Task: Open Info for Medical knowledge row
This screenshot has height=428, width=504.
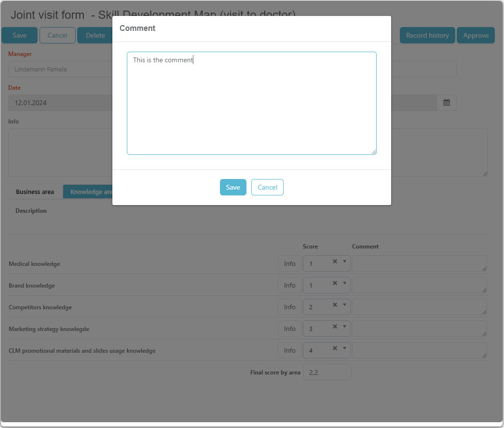Action: click(x=289, y=264)
